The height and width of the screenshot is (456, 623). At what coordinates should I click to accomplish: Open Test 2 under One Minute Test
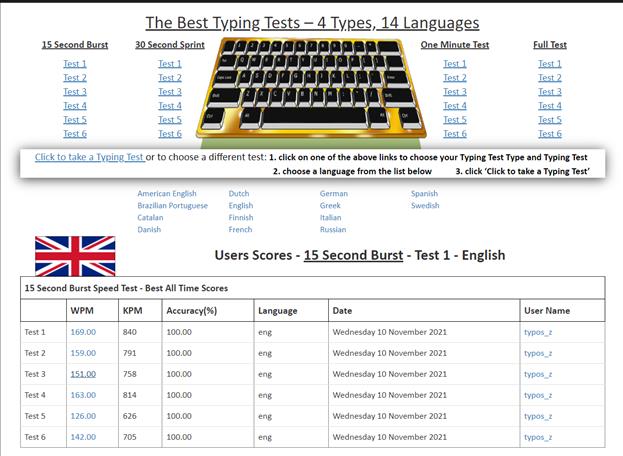point(455,78)
